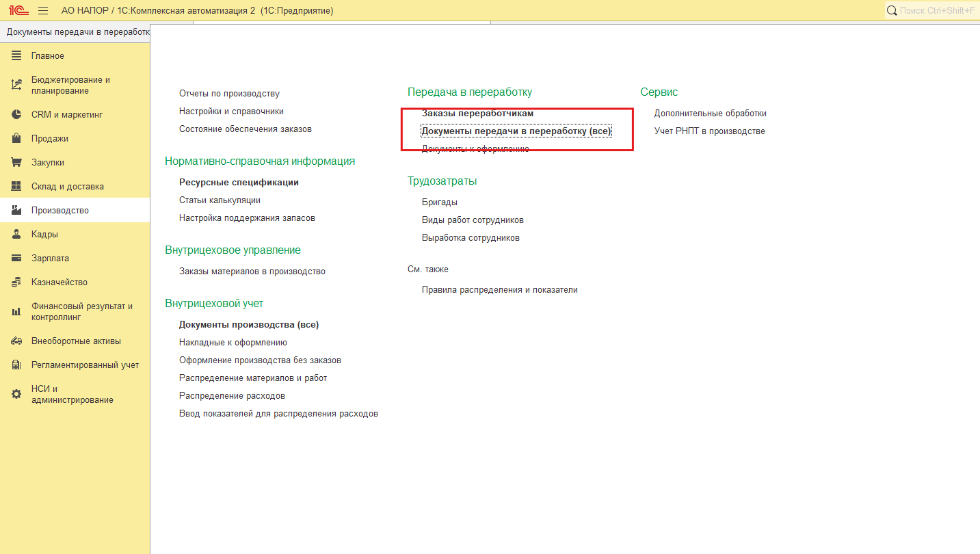Open the hamburger main menu icon

click(43, 11)
